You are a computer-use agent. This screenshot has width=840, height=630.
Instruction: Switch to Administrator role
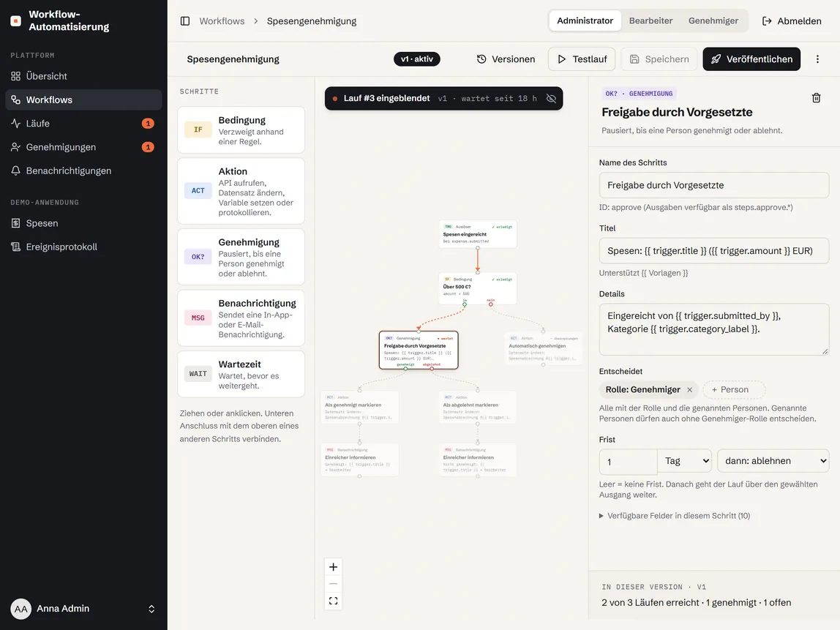(585, 20)
